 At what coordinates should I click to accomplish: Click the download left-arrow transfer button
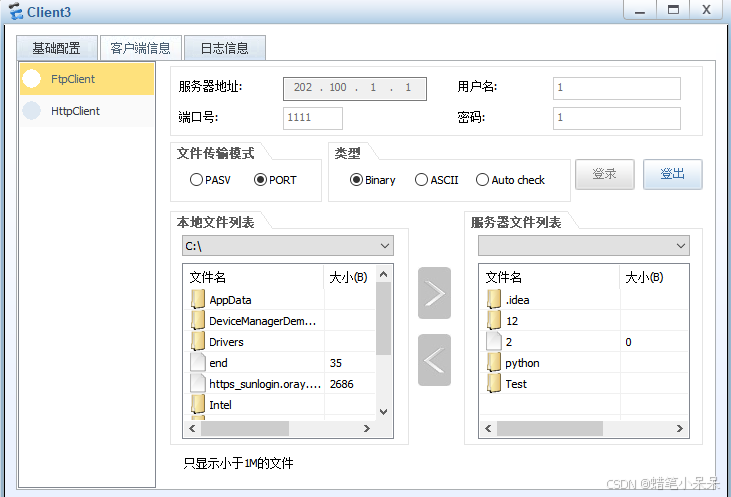[434, 360]
